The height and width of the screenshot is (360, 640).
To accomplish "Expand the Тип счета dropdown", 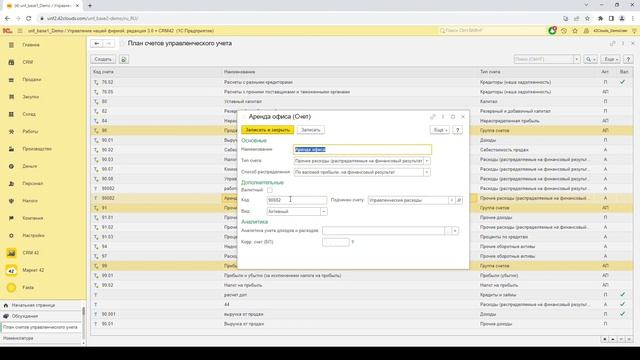I will click(x=427, y=161).
